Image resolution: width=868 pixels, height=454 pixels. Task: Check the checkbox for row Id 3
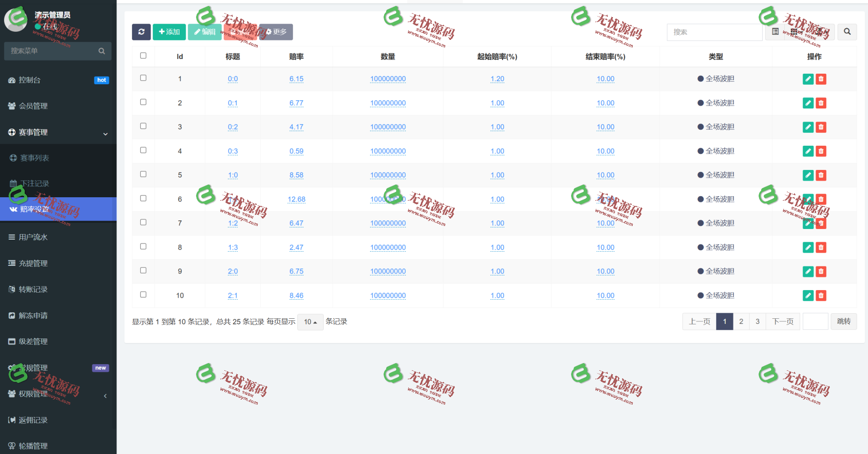click(143, 126)
